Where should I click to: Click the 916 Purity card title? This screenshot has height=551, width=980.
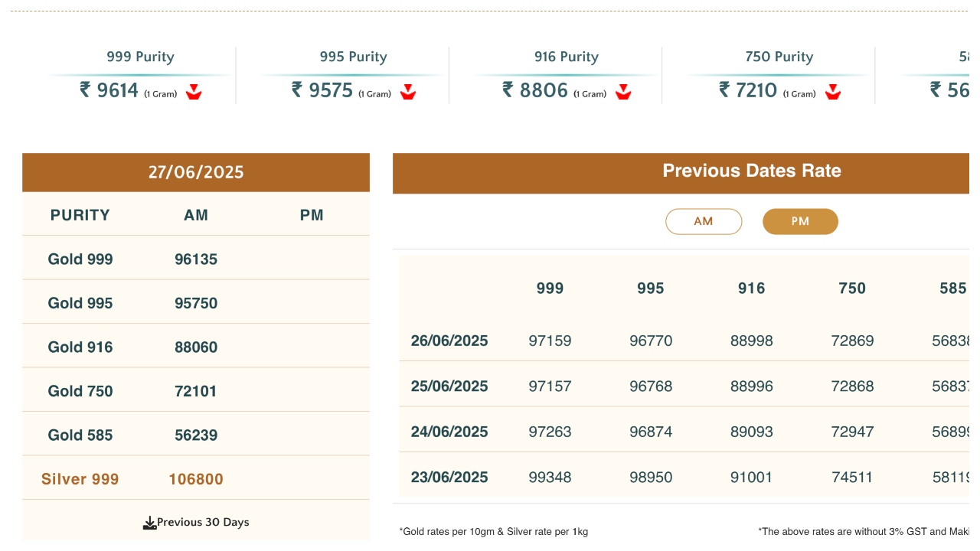pyautogui.click(x=567, y=57)
